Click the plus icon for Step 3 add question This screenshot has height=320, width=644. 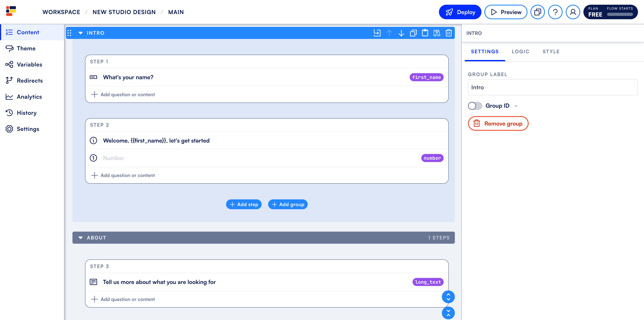click(95, 299)
